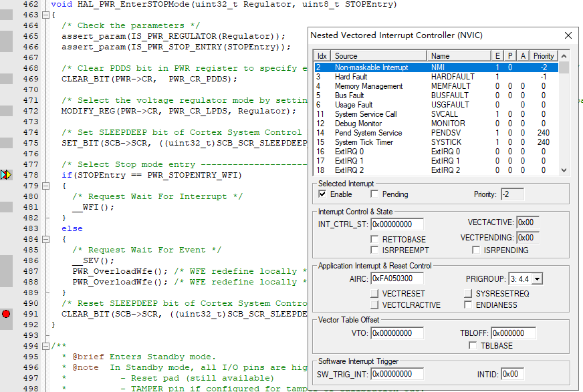Toggle the Enable checkbox for selected interrupt
The height and width of the screenshot is (392, 583).
[322, 194]
